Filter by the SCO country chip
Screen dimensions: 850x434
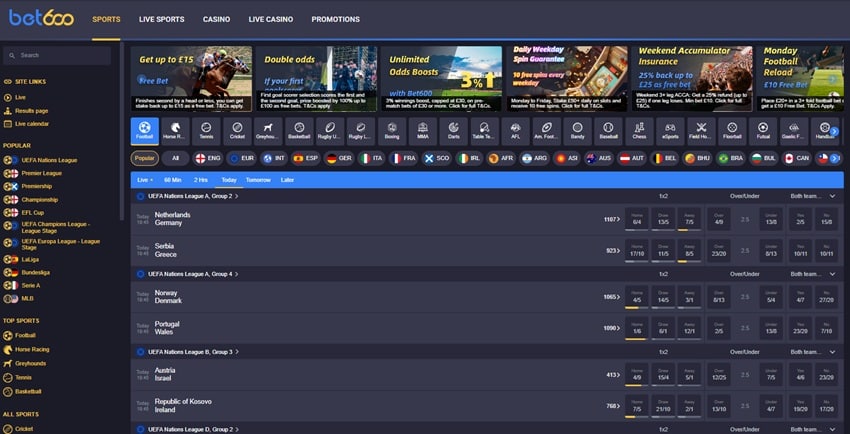click(x=436, y=158)
